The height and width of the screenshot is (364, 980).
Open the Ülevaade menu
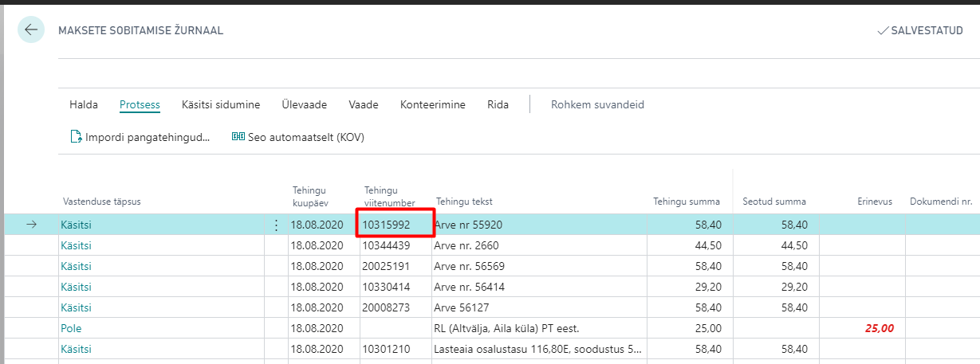click(x=304, y=104)
